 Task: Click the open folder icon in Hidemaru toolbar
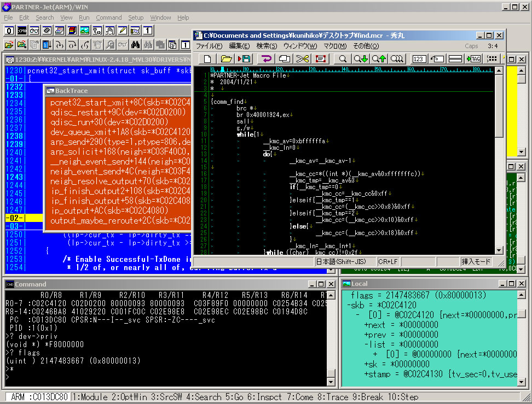click(x=226, y=59)
